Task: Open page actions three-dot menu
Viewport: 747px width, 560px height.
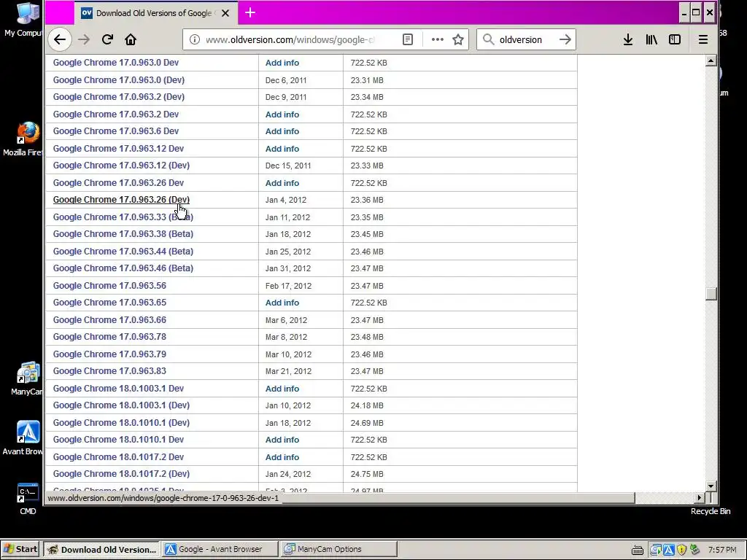Action: pyautogui.click(x=438, y=39)
